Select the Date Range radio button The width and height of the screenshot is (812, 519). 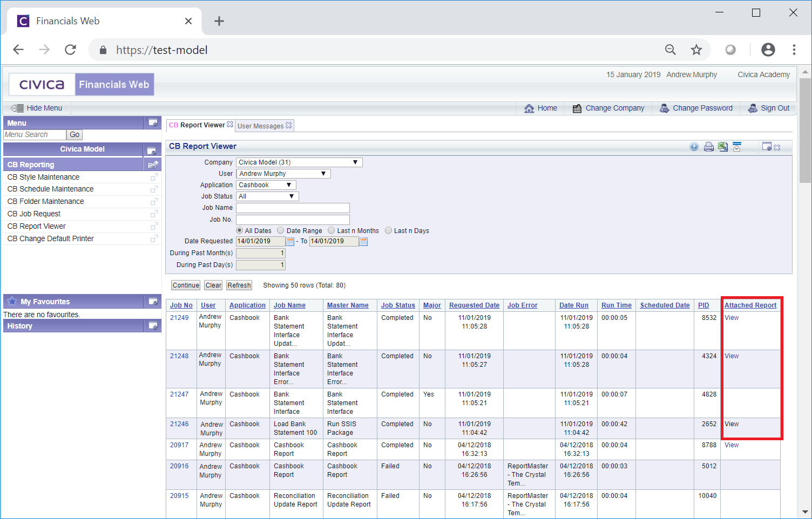click(x=281, y=230)
